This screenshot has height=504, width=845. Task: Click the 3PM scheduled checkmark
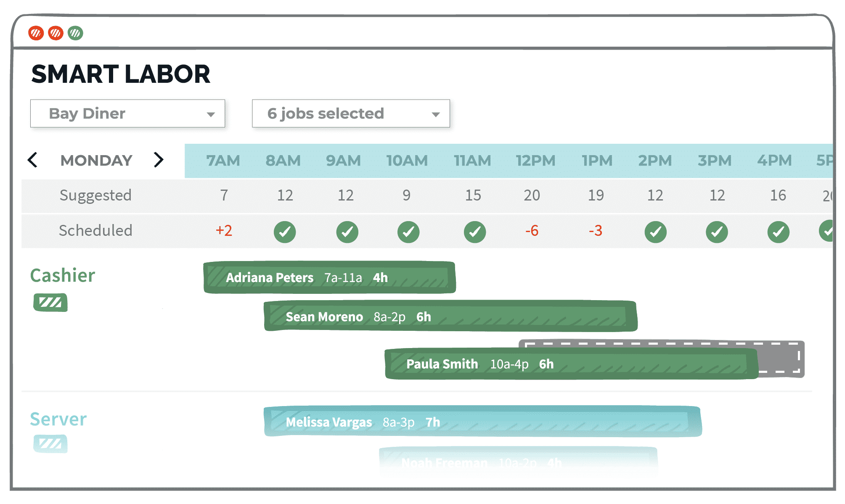[717, 232]
